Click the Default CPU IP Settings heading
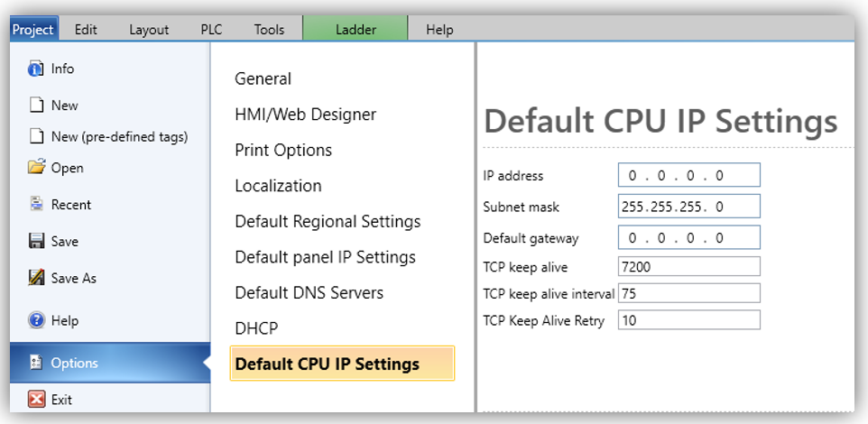The height and width of the screenshot is (424, 868). [660, 121]
